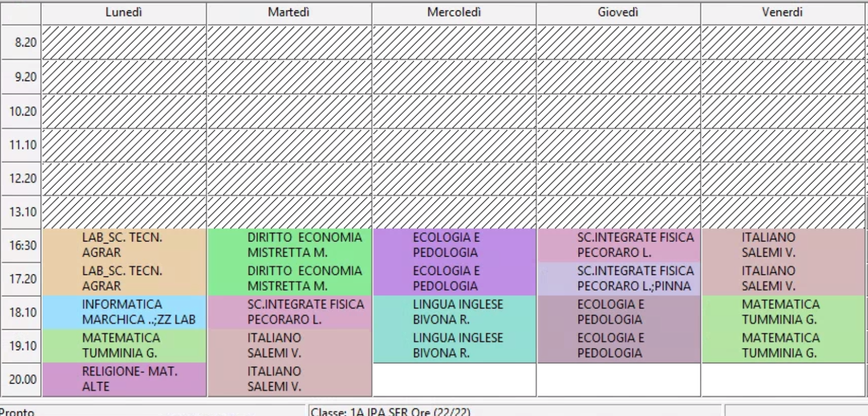Select the 20.00 time row header

(21, 379)
